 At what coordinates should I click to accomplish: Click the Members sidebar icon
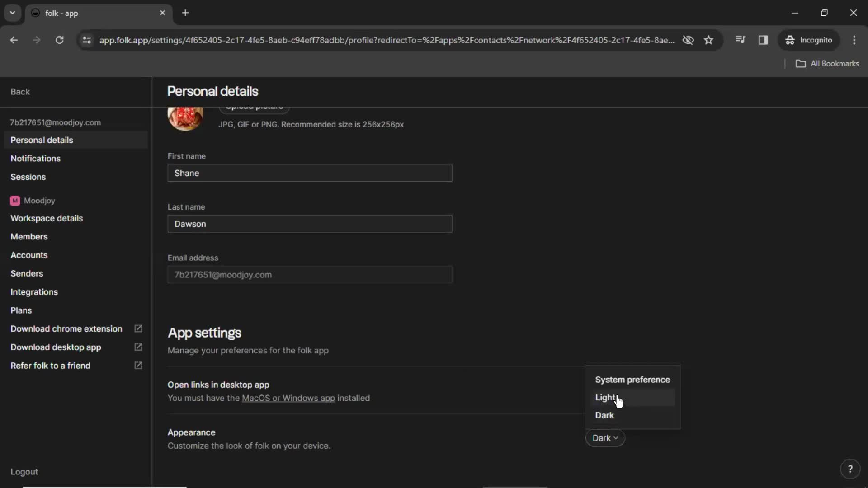pyautogui.click(x=29, y=237)
